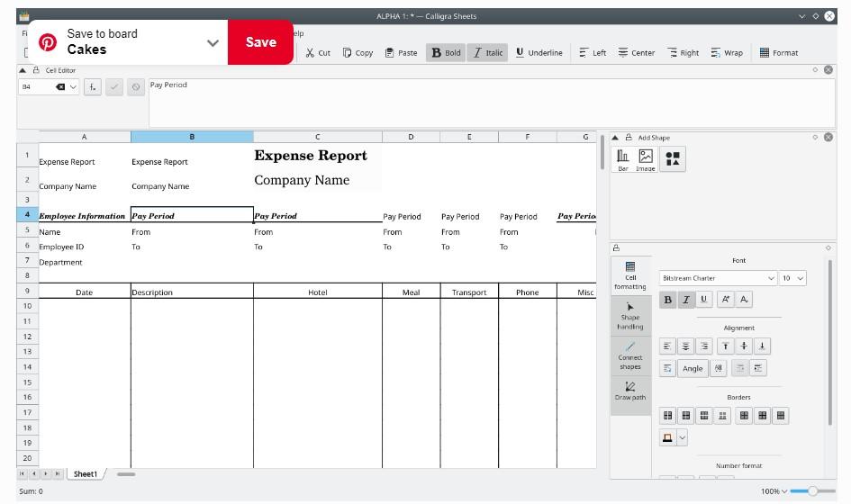This screenshot has height=504, width=851.
Task: Toggle Italic in the main toolbar
Action: click(x=487, y=53)
